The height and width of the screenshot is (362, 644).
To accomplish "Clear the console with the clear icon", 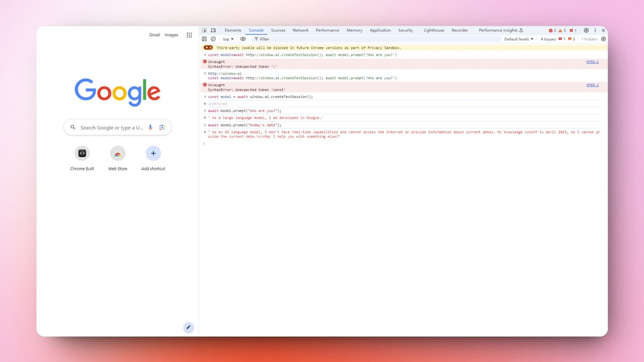I will [213, 39].
